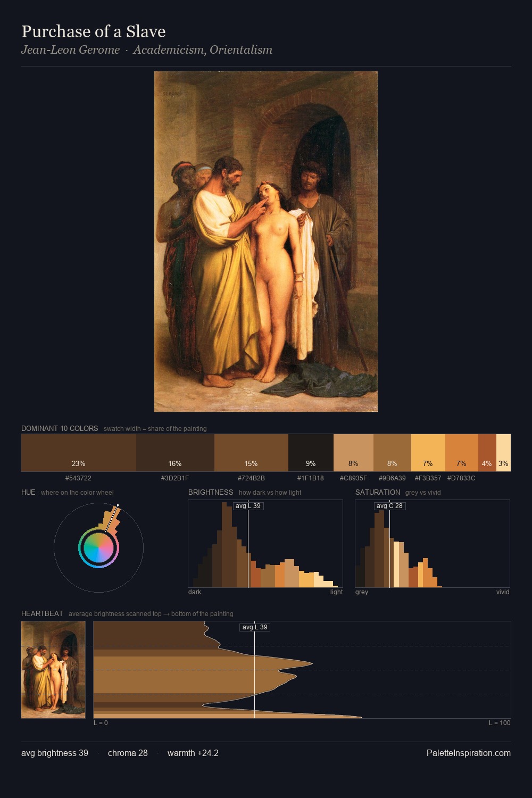Image resolution: width=532 pixels, height=798 pixels.
Task: Select the first 8% swatch #C8935F
Action: click(353, 453)
